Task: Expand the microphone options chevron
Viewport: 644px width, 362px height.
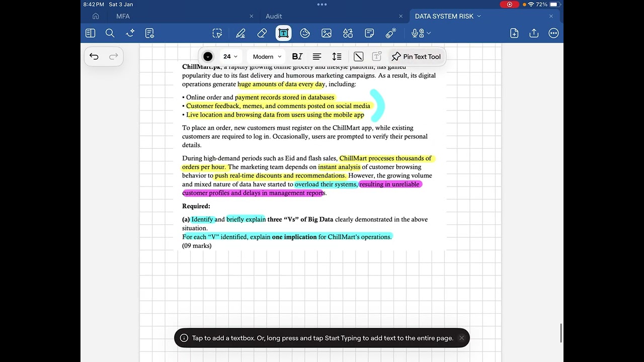Action: tap(429, 33)
